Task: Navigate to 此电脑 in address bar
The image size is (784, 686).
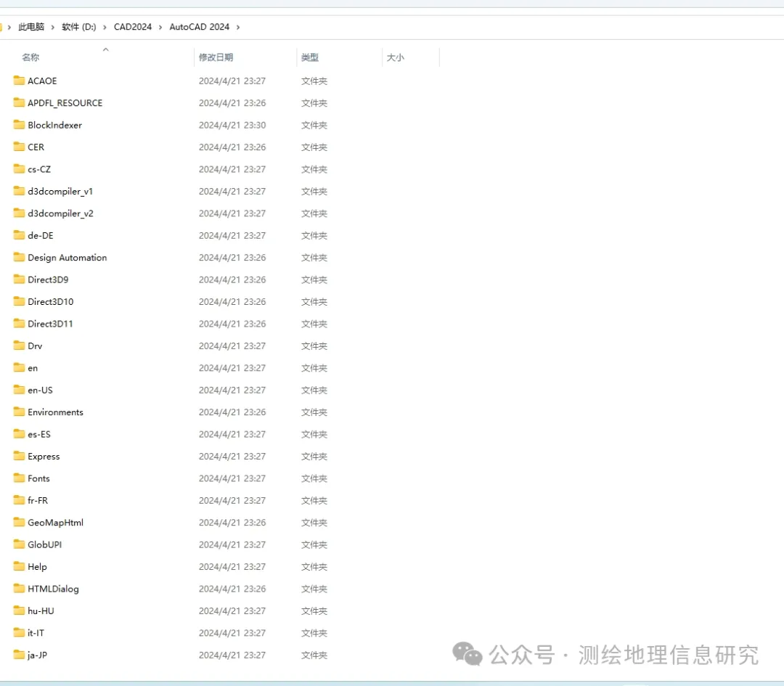Action: (31, 27)
